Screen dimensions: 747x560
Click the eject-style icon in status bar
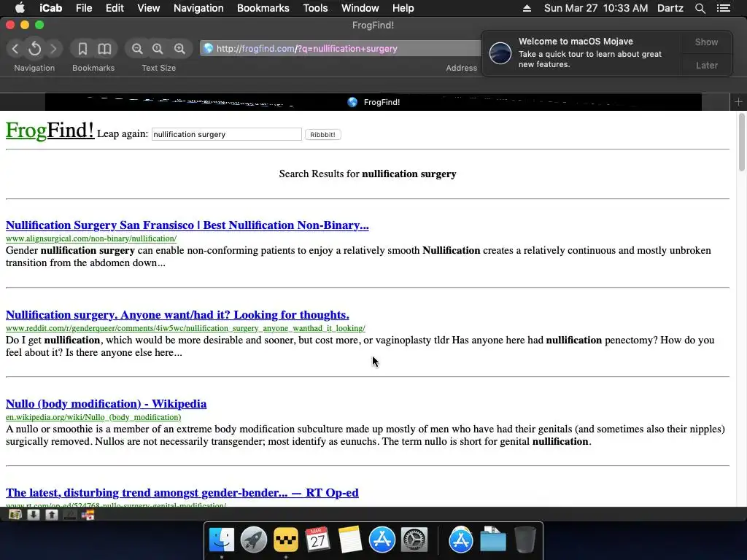click(x=69, y=515)
